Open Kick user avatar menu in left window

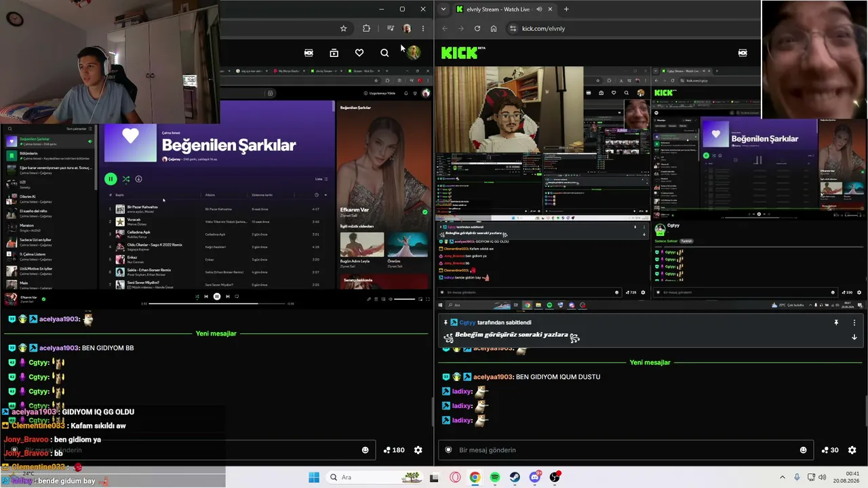point(414,52)
